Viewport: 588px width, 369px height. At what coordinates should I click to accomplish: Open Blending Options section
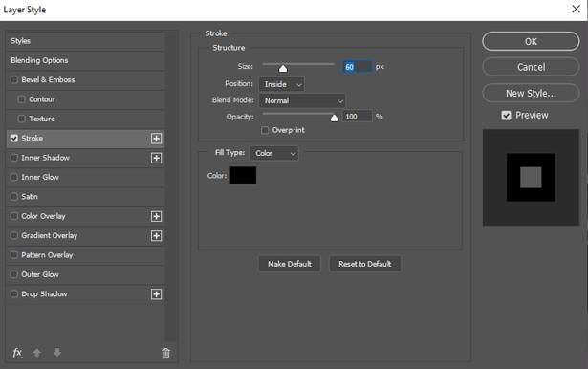(85, 60)
